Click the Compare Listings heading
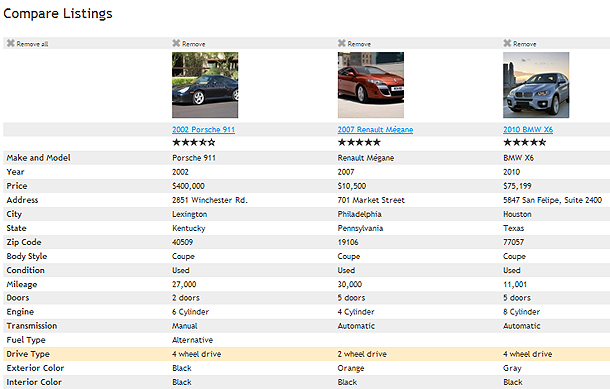The width and height of the screenshot is (610, 389). click(58, 14)
